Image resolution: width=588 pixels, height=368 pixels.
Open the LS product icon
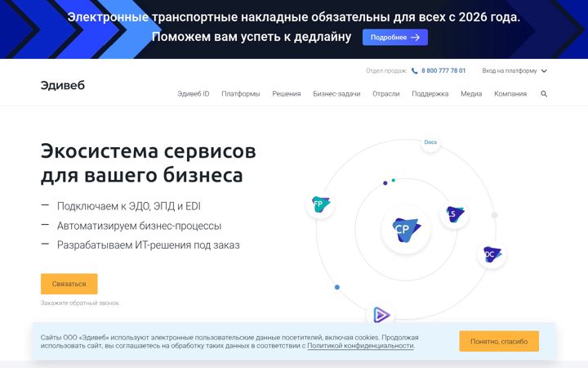click(x=455, y=214)
